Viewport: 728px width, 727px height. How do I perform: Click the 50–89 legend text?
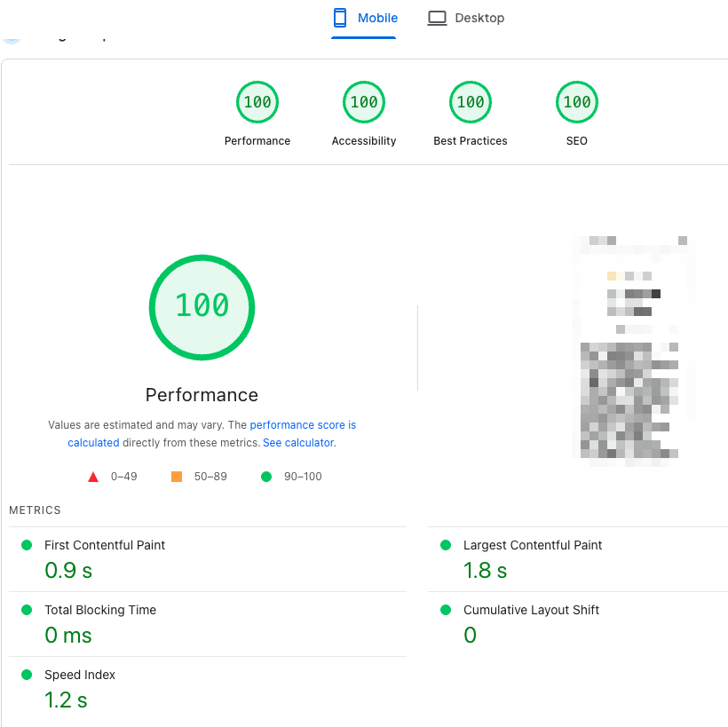(210, 477)
